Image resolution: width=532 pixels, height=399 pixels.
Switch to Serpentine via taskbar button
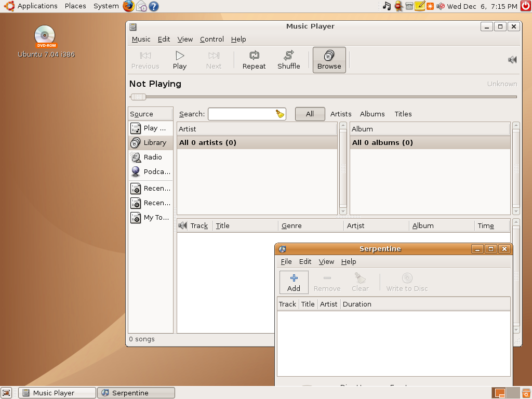pyautogui.click(x=136, y=393)
